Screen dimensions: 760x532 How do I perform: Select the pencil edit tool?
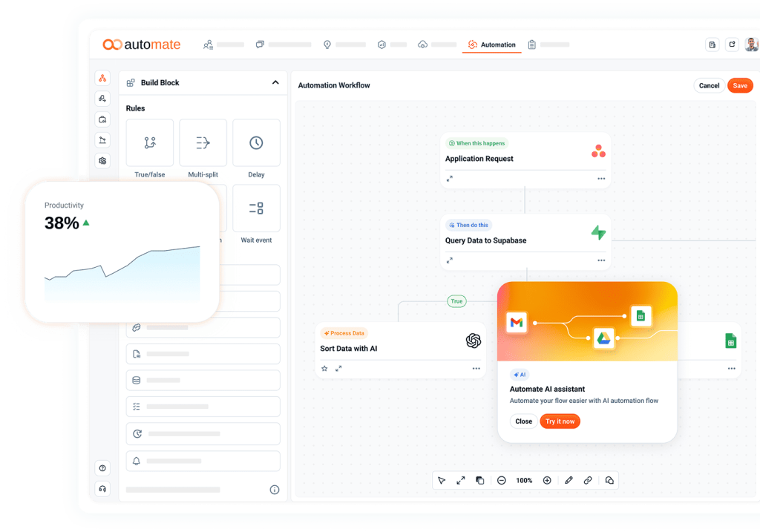pyautogui.click(x=569, y=481)
